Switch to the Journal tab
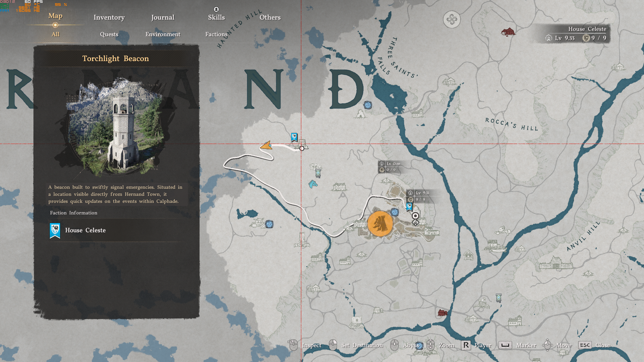 163,17
